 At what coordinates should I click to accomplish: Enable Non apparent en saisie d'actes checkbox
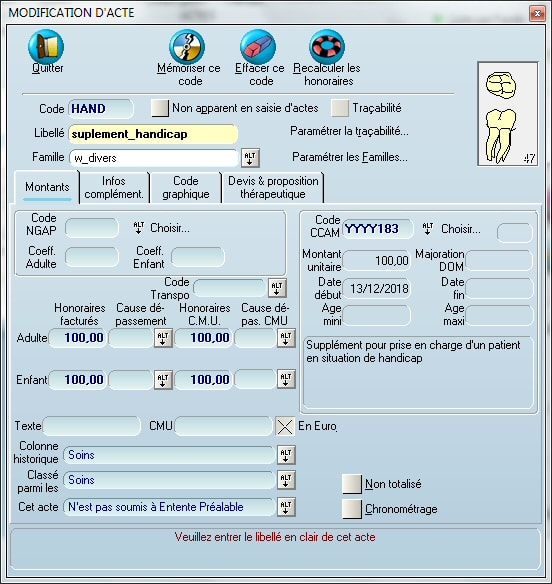coord(160,108)
